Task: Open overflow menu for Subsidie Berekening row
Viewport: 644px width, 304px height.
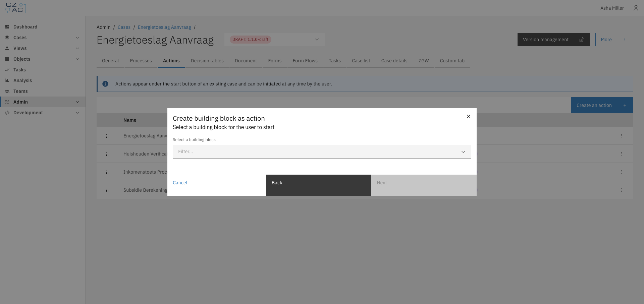Action: coord(621,190)
